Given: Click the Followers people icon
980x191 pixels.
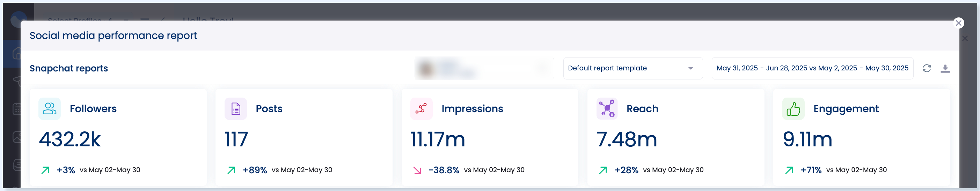Looking at the screenshot, I should 50,109.
